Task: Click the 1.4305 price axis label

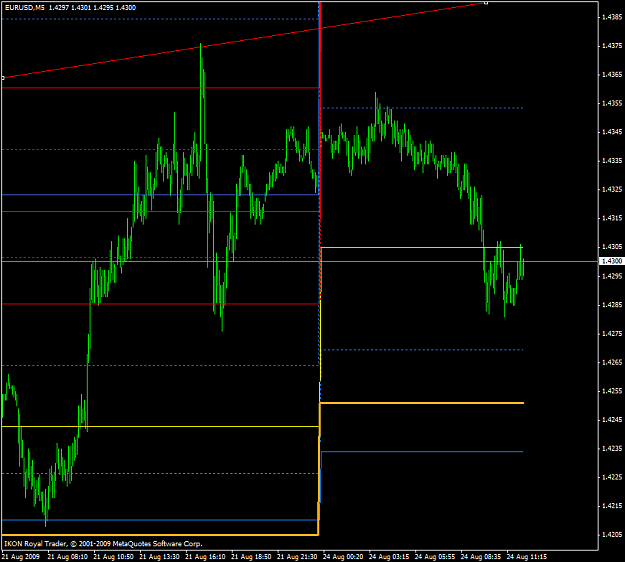Action: tap(612, 247)
